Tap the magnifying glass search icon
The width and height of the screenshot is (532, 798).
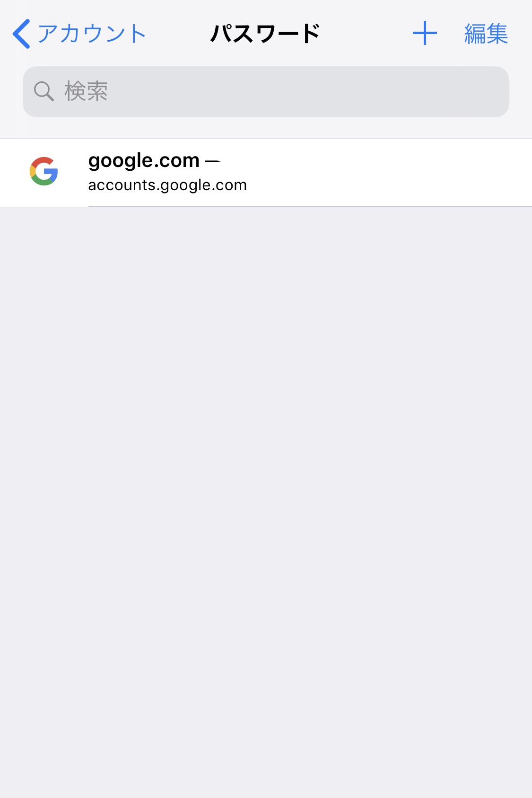pyautogui.click(x=44, y=91)
